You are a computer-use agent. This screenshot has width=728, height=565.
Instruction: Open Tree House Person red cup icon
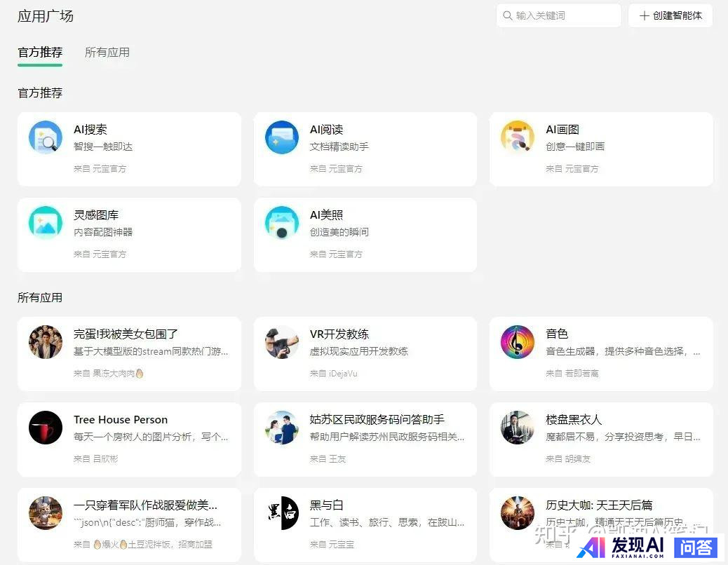point(46,428)
